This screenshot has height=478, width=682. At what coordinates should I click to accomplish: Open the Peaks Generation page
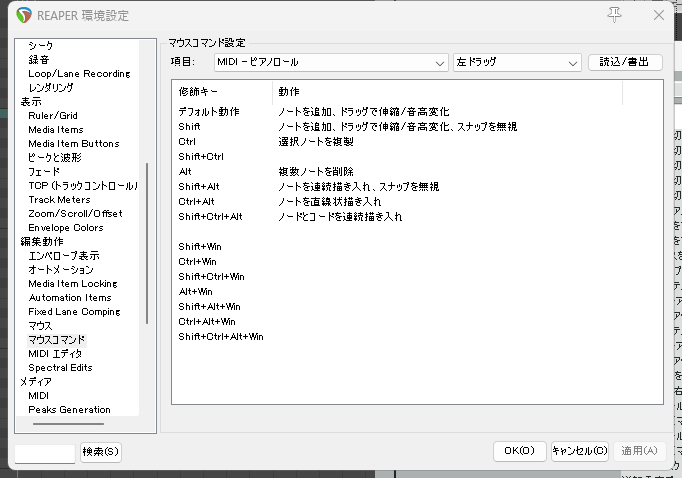pos(69,409)
